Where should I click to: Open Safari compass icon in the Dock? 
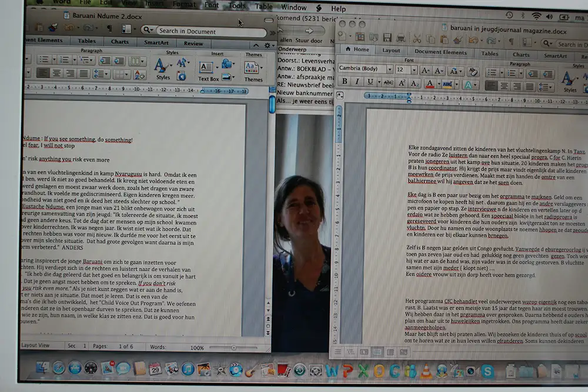59,368
